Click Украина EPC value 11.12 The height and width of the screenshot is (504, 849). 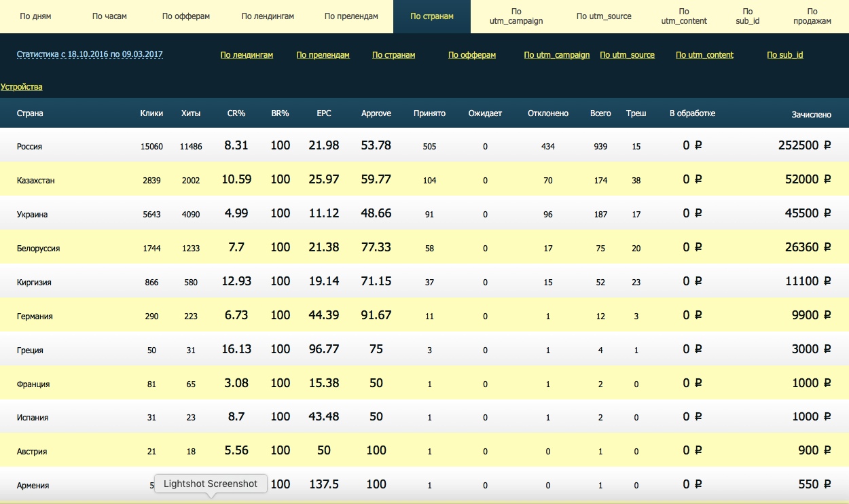pyautogui.click(x=324, y=213)
